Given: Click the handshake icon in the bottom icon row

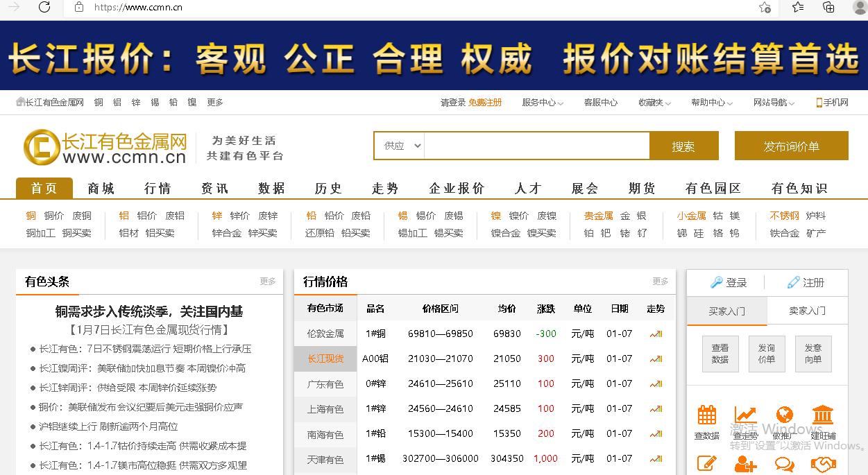Looking at the screenshot, I should 823,465.
